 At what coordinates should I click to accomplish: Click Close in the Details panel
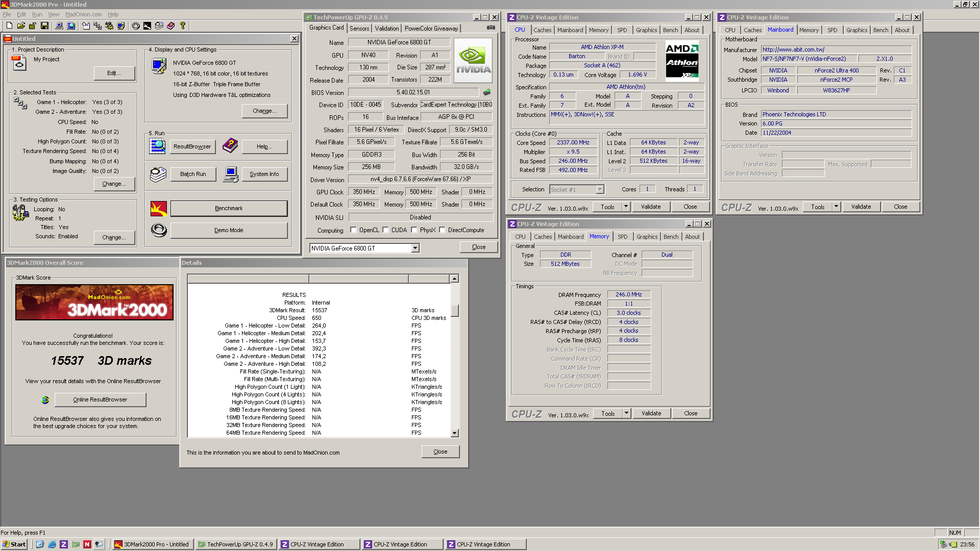440,452
